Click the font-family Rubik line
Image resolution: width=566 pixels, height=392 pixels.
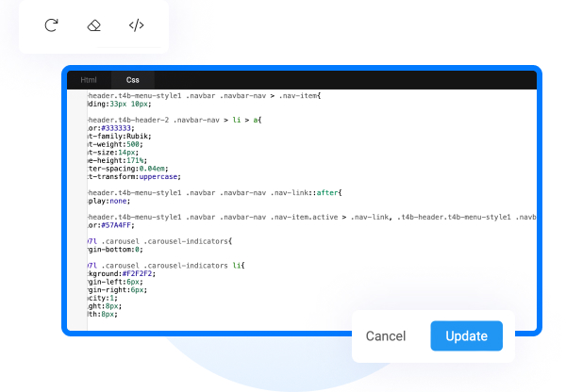click(x=120, y=137)
